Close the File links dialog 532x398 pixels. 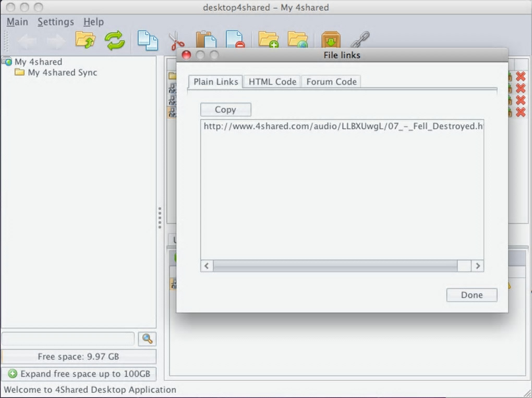[186, 55]
